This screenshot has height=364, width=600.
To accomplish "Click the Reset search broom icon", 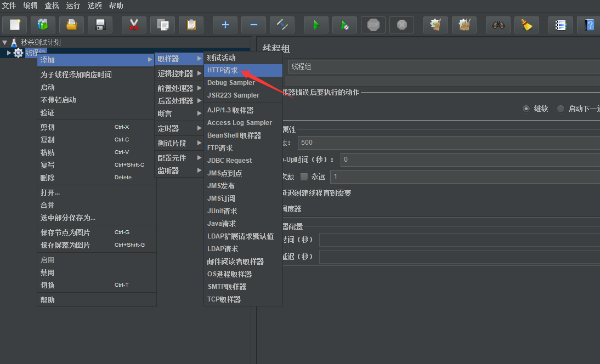I will (527, 25).
